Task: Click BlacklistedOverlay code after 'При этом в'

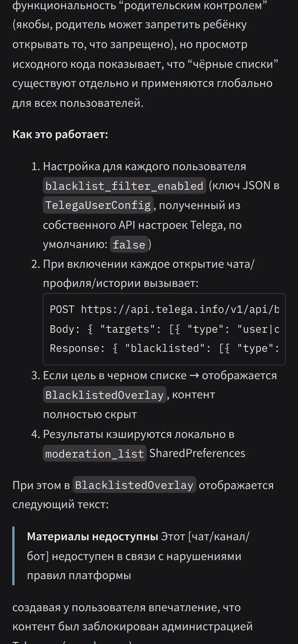Action: [134, 485]
